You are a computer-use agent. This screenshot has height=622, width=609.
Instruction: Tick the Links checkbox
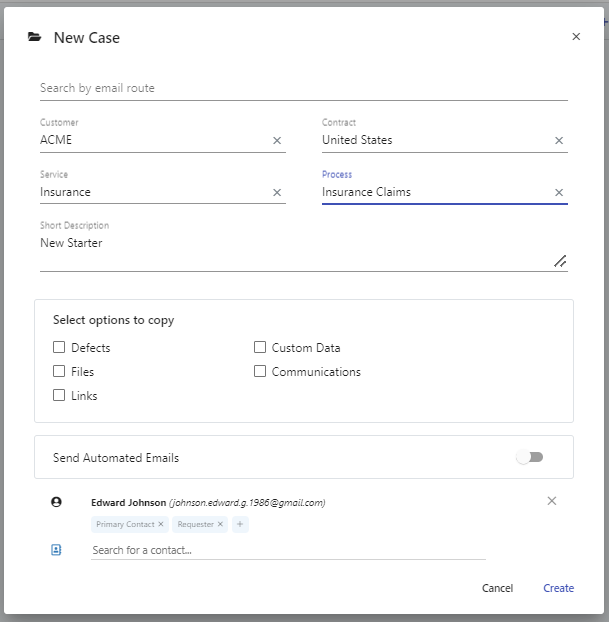tap(60, 396)
